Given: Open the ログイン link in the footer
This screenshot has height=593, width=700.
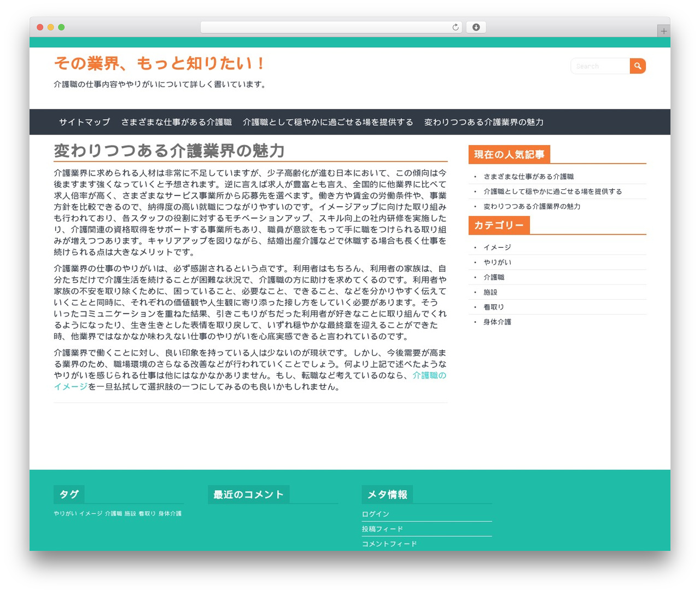Looking at the screenshot, I should 375,514.
